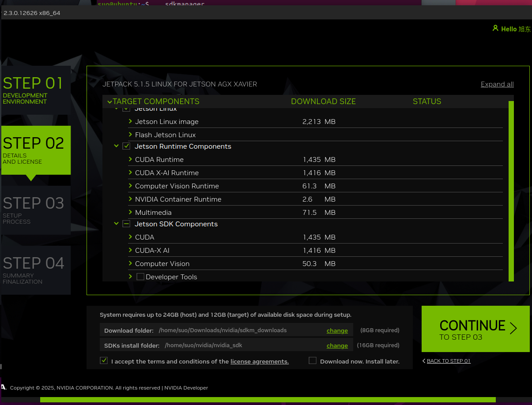Click the SDKs install folder path field
This screenshot has width=532, height=405.
click(x=226, y=345)
